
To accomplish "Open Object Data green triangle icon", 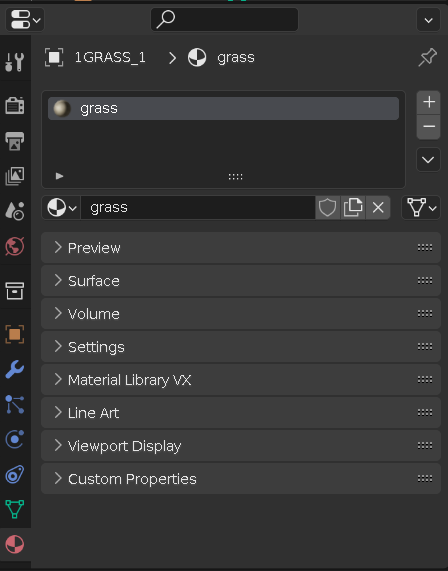I will [15, 509].
